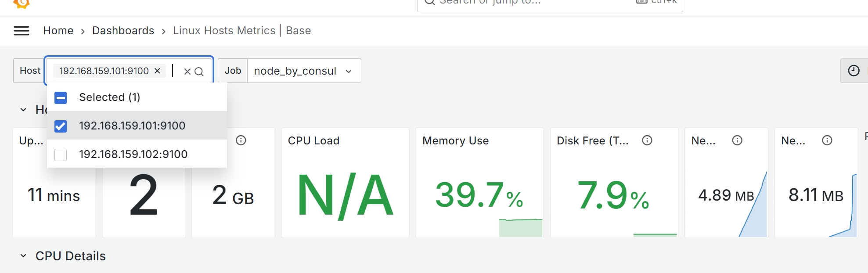
Task: Click Linux Hosts Metrics | Base breadcrumb
Action: [x=242, y=31]
